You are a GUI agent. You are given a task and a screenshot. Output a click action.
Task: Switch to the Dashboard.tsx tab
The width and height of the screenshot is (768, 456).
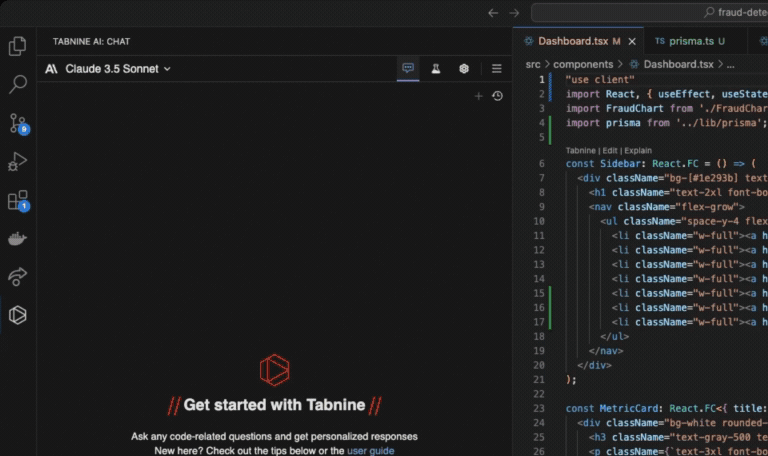tap(573, 41)
